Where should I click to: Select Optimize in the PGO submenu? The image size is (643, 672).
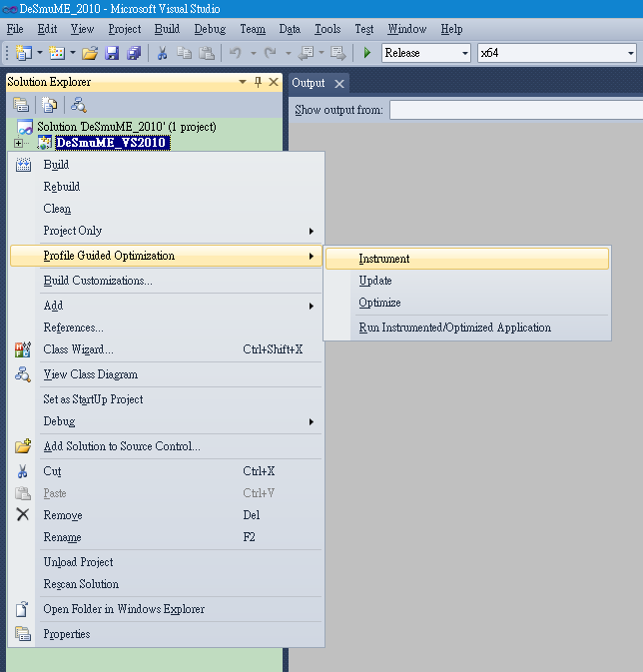pos(467,303)
